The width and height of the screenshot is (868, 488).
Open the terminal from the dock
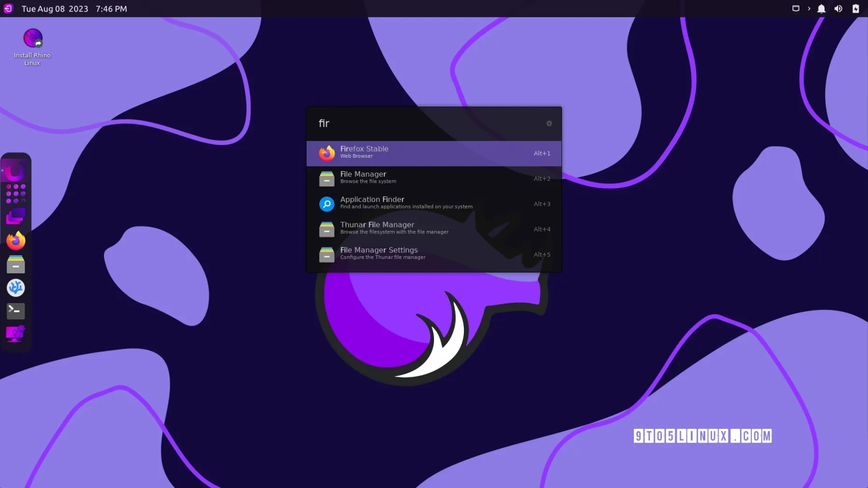click(x=16, y=311)
